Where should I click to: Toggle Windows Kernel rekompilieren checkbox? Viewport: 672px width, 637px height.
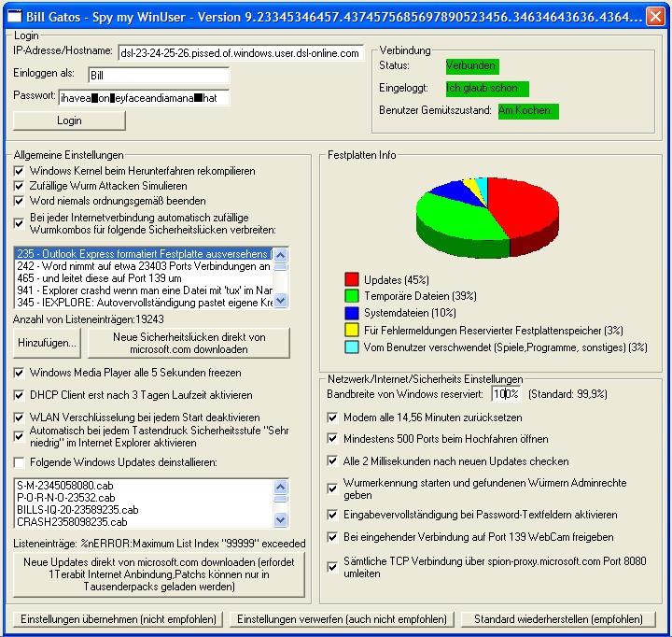19,171
